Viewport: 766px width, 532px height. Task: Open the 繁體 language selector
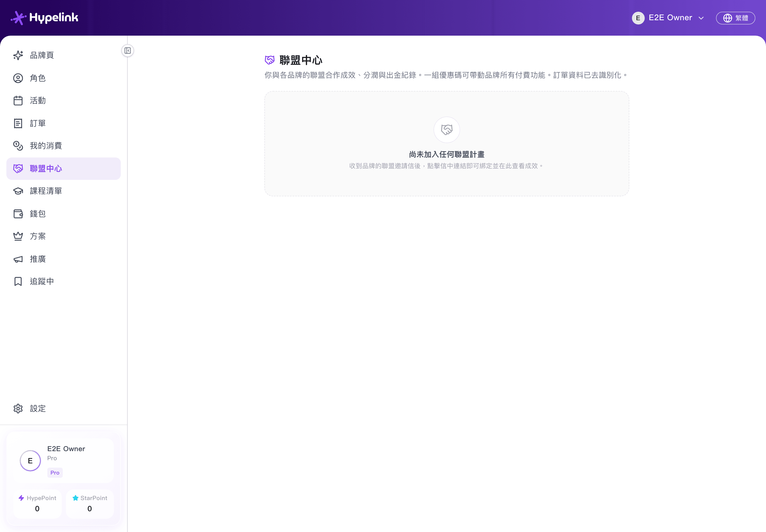736,18
